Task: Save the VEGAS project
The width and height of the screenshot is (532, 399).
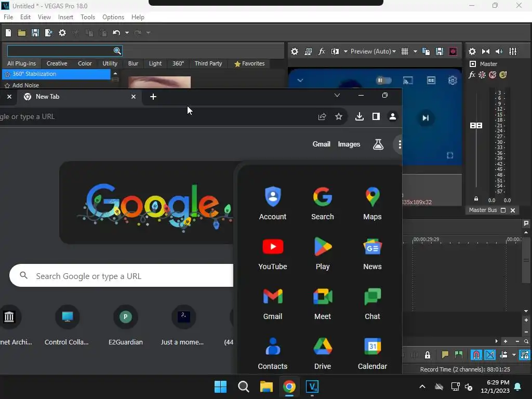Action: coord(35,33)
